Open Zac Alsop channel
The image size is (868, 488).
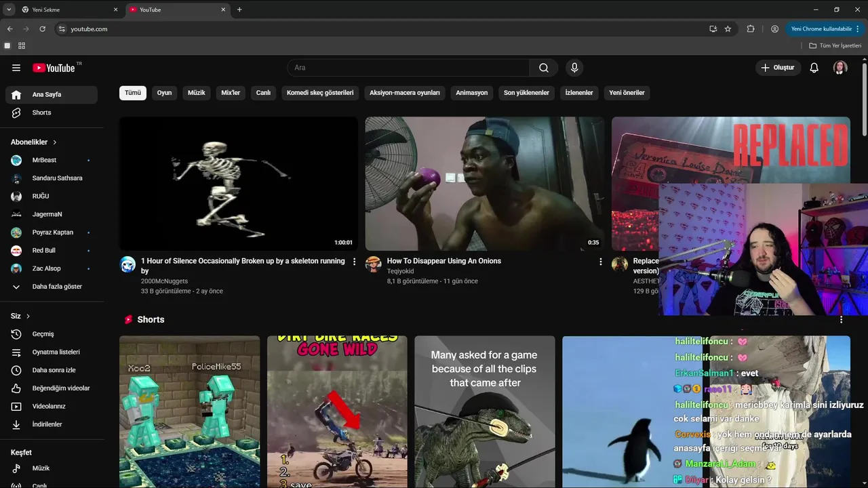(52, 268)
